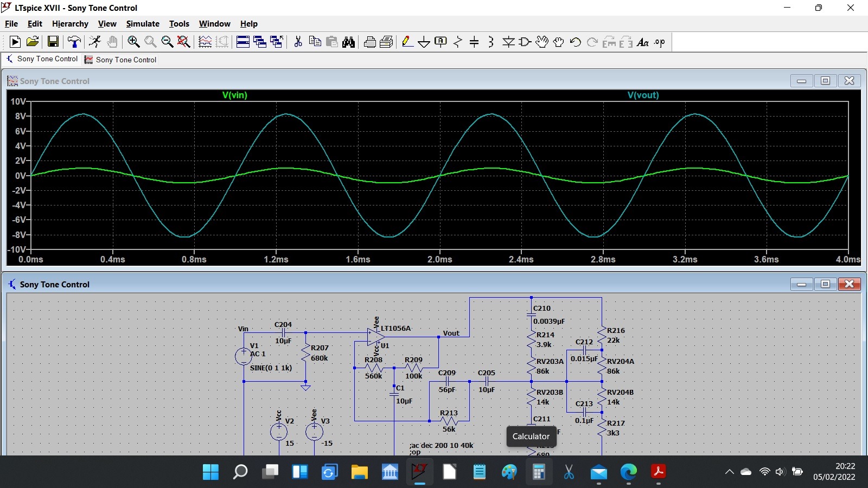
Task: Open the Help menu
Action: tap(249, 24)
